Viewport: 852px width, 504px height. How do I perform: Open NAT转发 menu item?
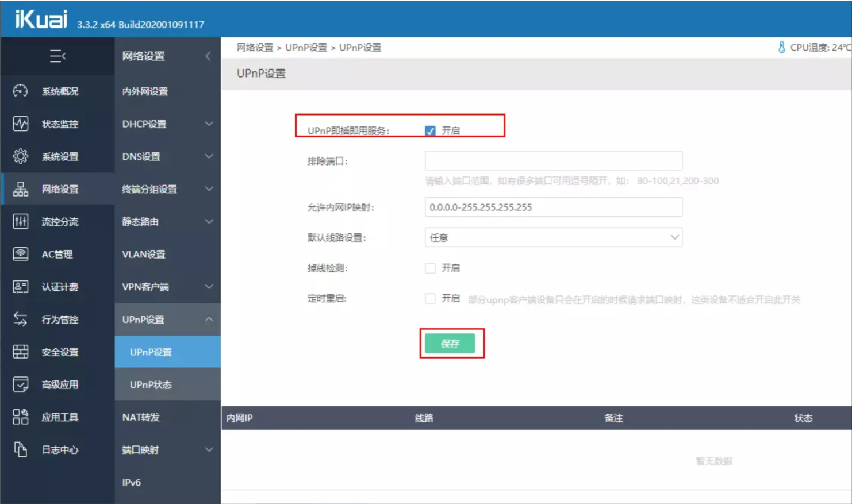point(167,417)
